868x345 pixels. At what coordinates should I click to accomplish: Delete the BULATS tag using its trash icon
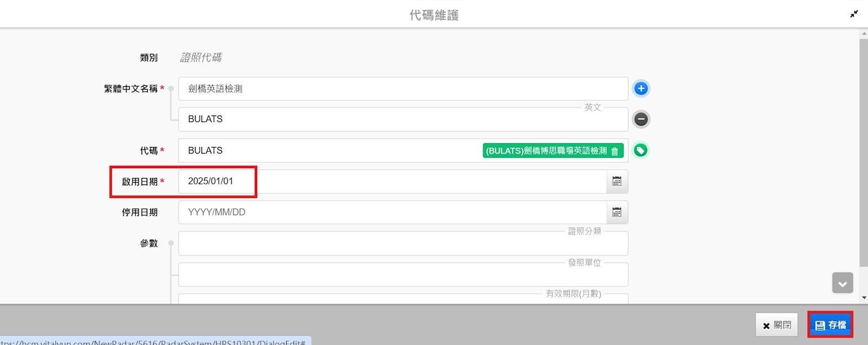(614, 151)
